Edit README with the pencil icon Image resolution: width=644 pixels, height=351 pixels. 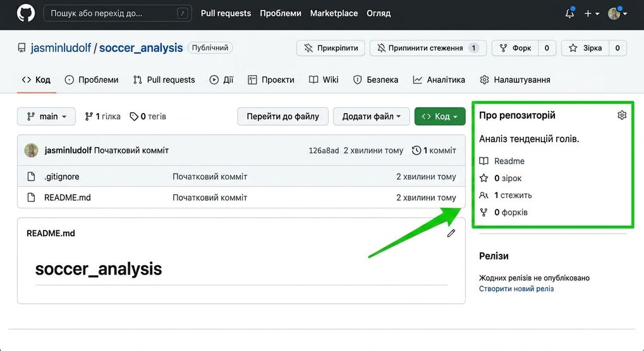click(451, 234)
